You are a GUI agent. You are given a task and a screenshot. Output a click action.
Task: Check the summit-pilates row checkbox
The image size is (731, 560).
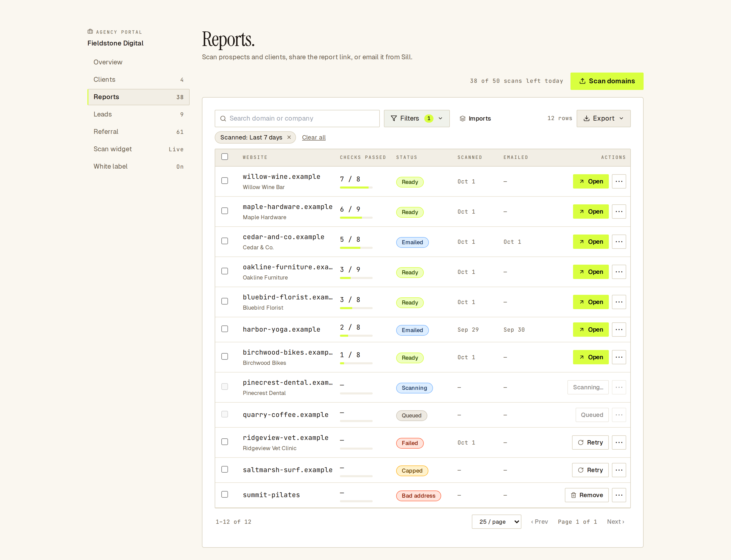(225, 494)
